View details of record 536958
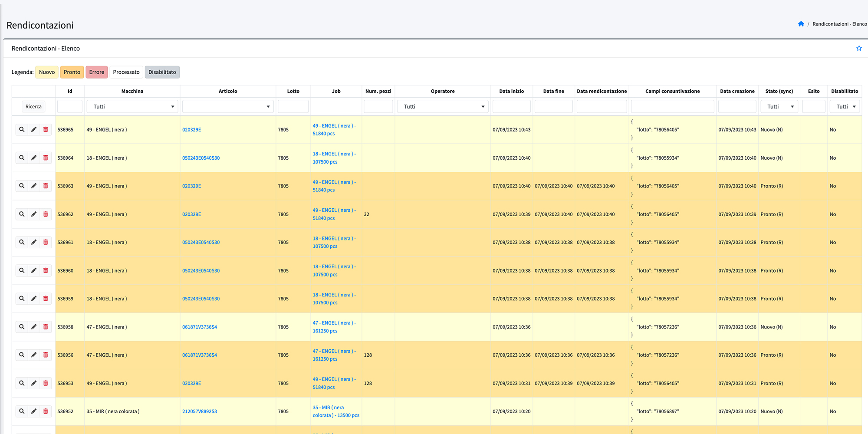The height and width of the screenshot is (434, 868). pos(22,327)
